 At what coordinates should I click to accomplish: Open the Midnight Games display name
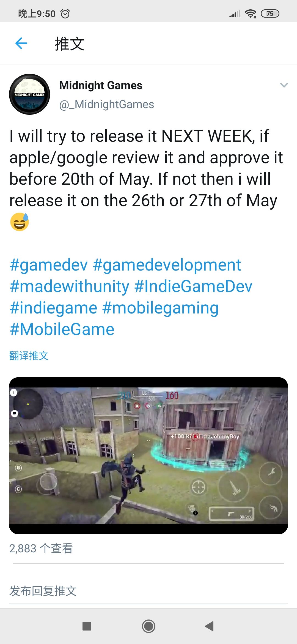point(101,85)
